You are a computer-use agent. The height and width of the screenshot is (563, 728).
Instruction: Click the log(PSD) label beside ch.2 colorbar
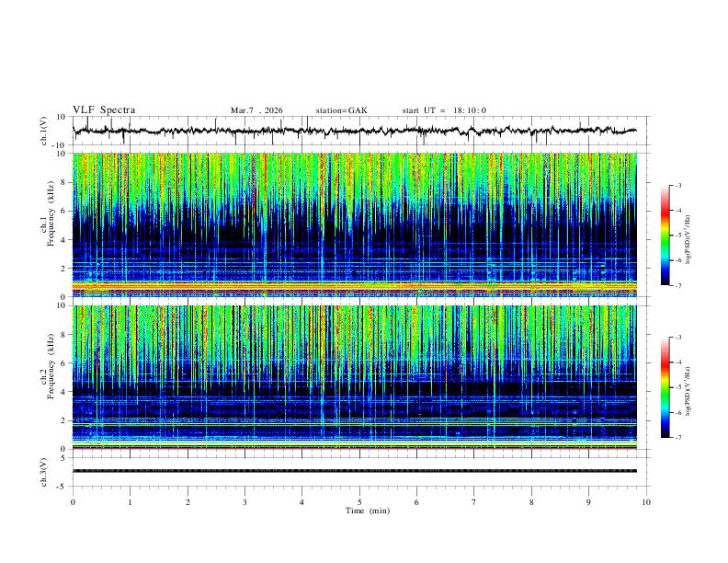click(x=688, y=391)
